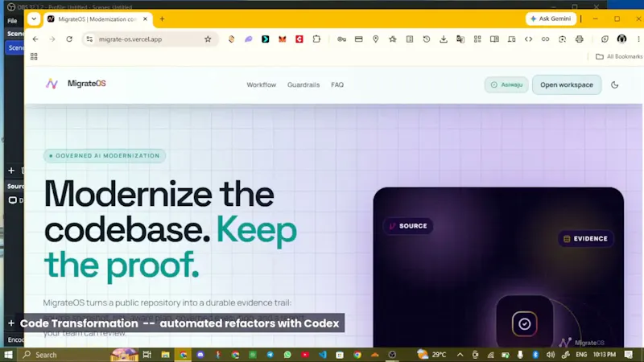Screen dimensions: 644x362
Task: Copy link using the chain icon
Action: click(x=545, y=39)
